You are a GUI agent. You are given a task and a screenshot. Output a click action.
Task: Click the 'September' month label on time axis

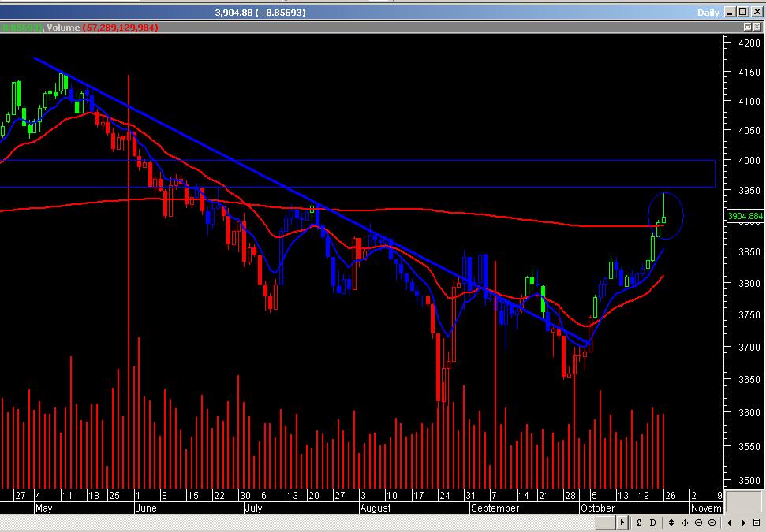[495, 508]
